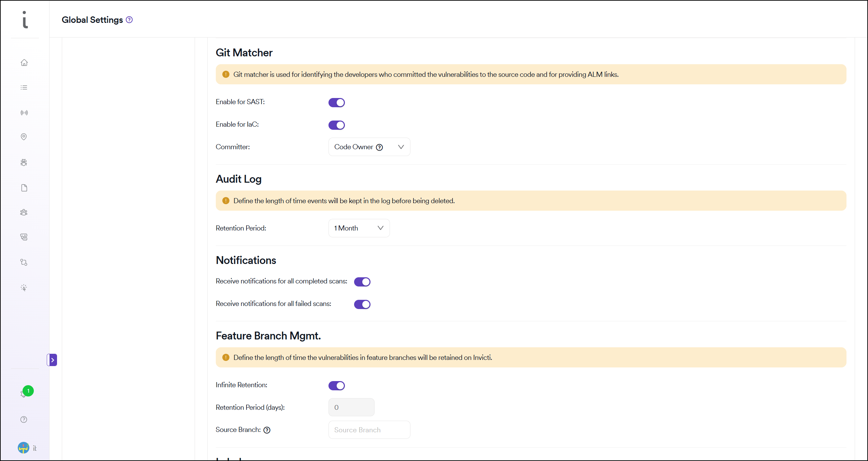Disable the Enable for SAST toggle
Screen dimensions: 868x461
coord(336,102)
